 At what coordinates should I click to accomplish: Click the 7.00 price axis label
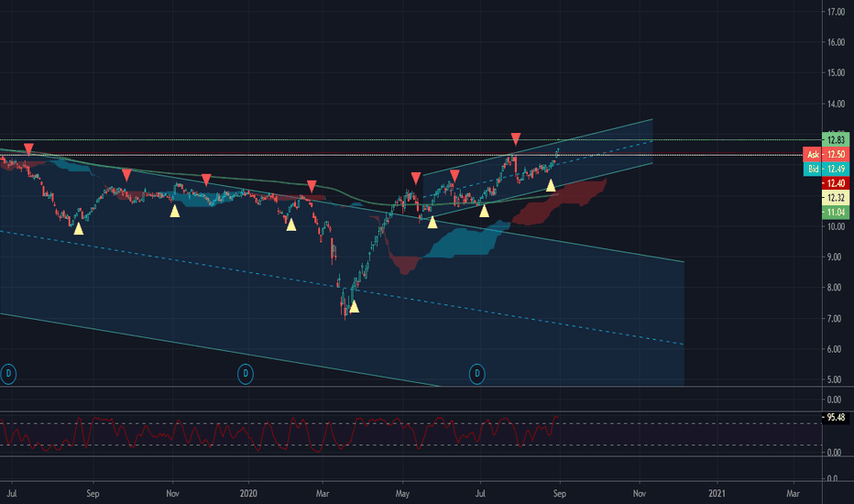click(834, 318)
